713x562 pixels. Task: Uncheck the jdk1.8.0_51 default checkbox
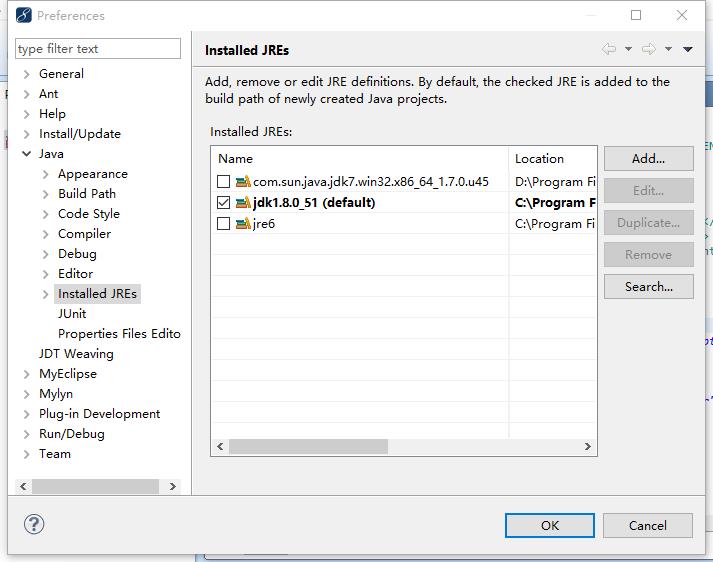[224, 203]
